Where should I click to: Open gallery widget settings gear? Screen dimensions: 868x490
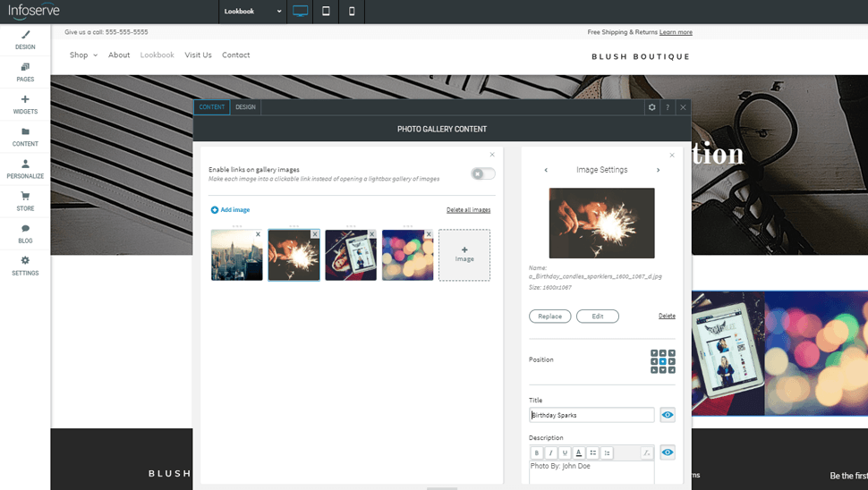pyautogui.click(x=651, y=107)
